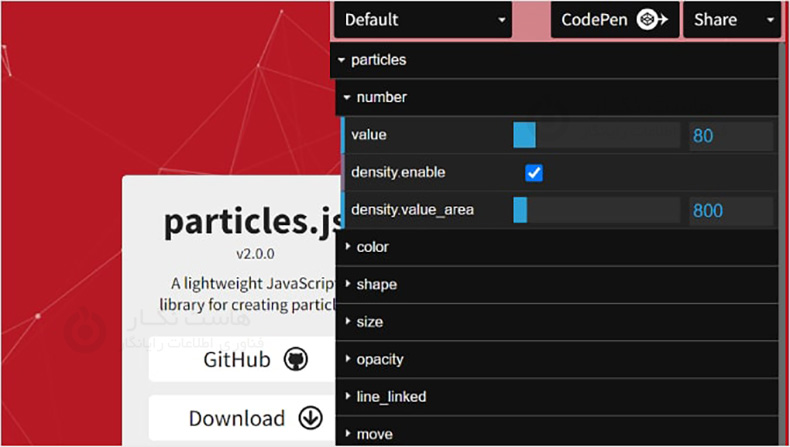Viewport: 790px width, 447px height.
Task: Click the Download arrow circle icon
Action: [310, 418]
